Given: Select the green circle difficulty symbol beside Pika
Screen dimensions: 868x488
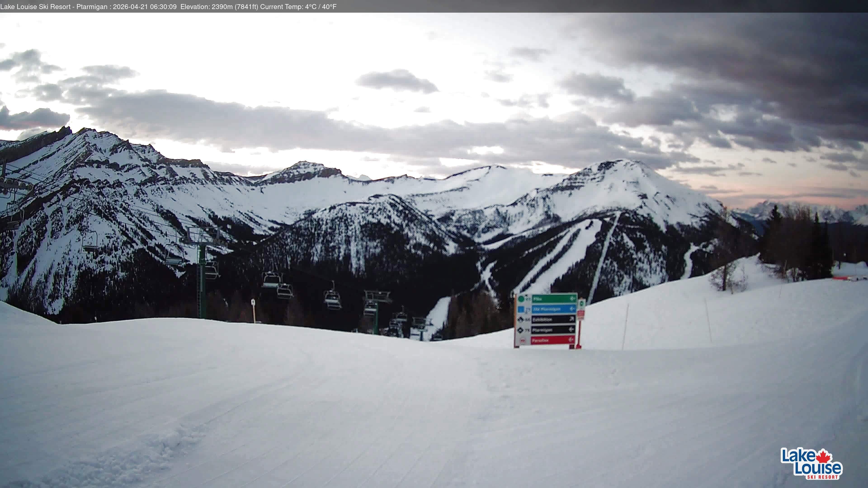Looking at the screenshot, I should [x=522, y=299].
